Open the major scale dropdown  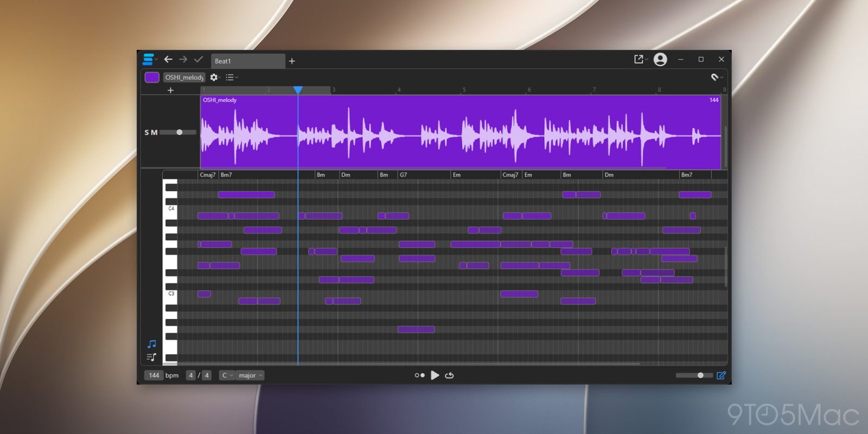(250, 375)
